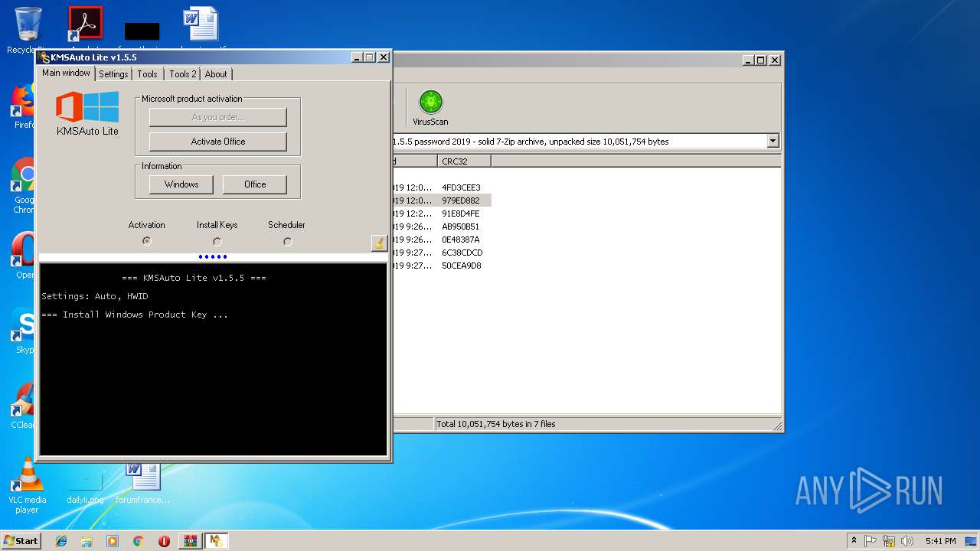Open the dailyii.png desktop file

[x=85, y=484]
